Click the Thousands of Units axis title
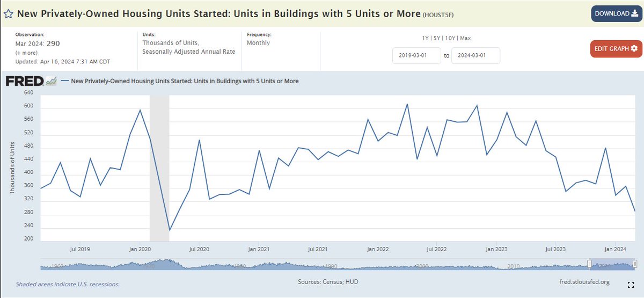The height and width of the screenshot is (298, 644). pos(12,168)
